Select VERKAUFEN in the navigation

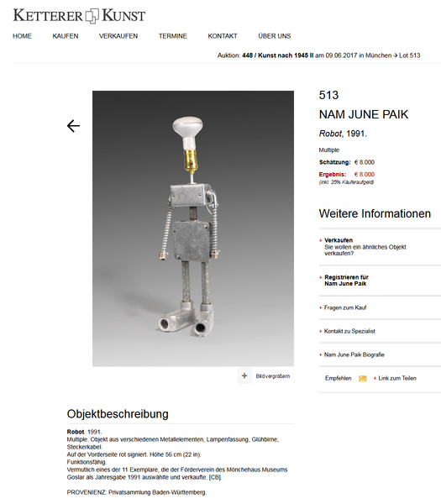pos(118,36)
